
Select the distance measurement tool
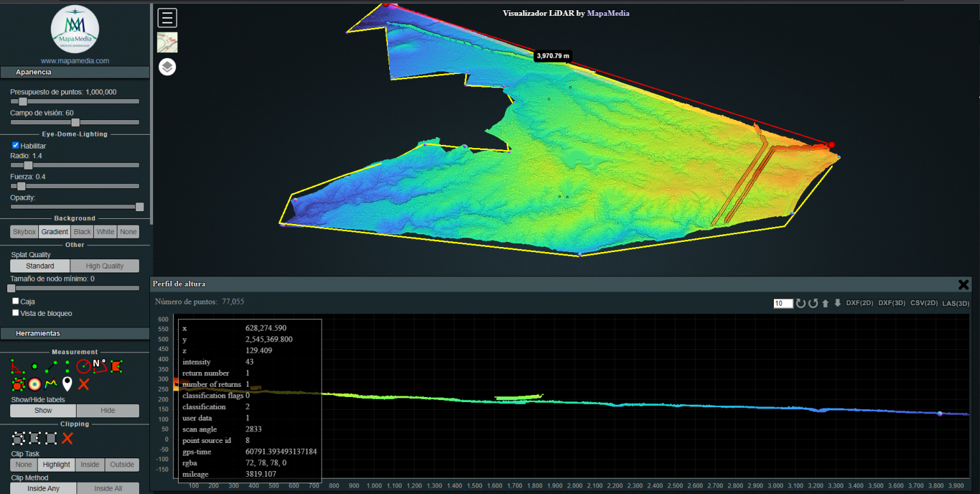pos(50,366)
